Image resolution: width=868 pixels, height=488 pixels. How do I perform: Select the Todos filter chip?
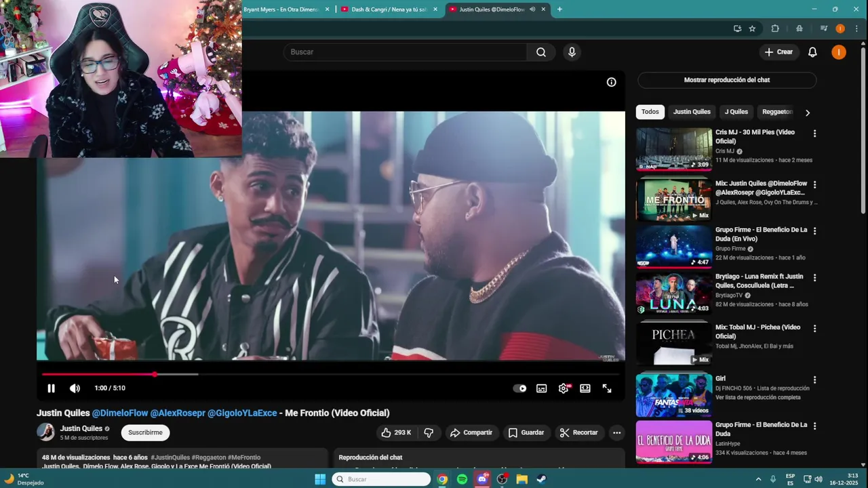[x=650, y=112]
